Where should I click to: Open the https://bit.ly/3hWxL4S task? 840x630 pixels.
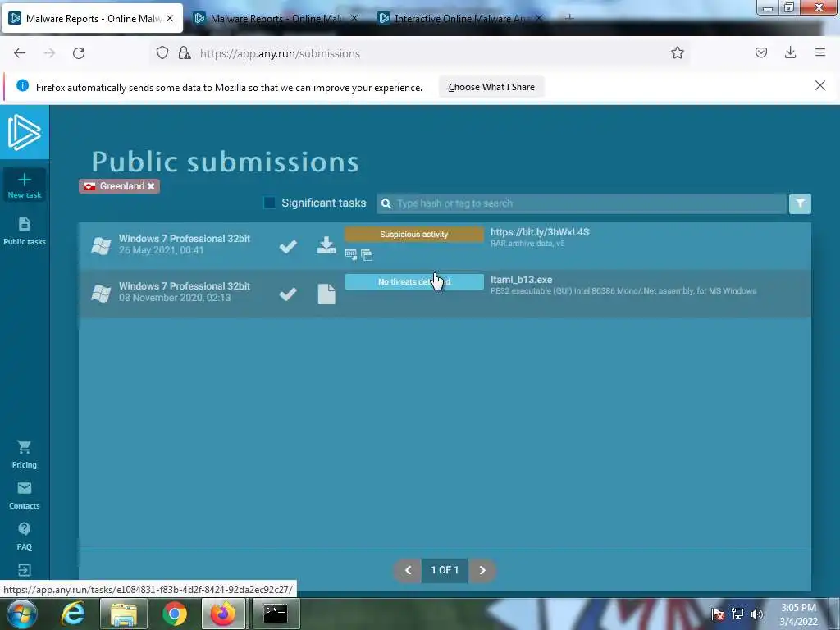pyautogui.click(x=540, y=232)
